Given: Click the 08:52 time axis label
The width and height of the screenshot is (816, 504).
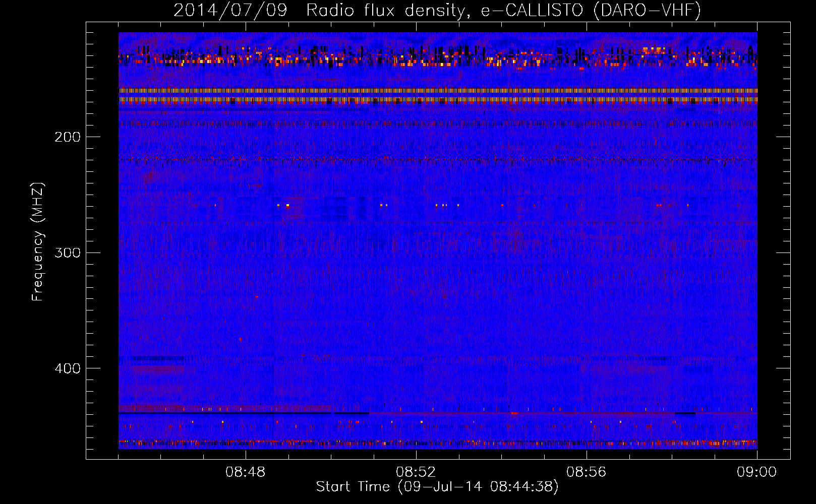Looking at the screenshot, I should 416,472.
